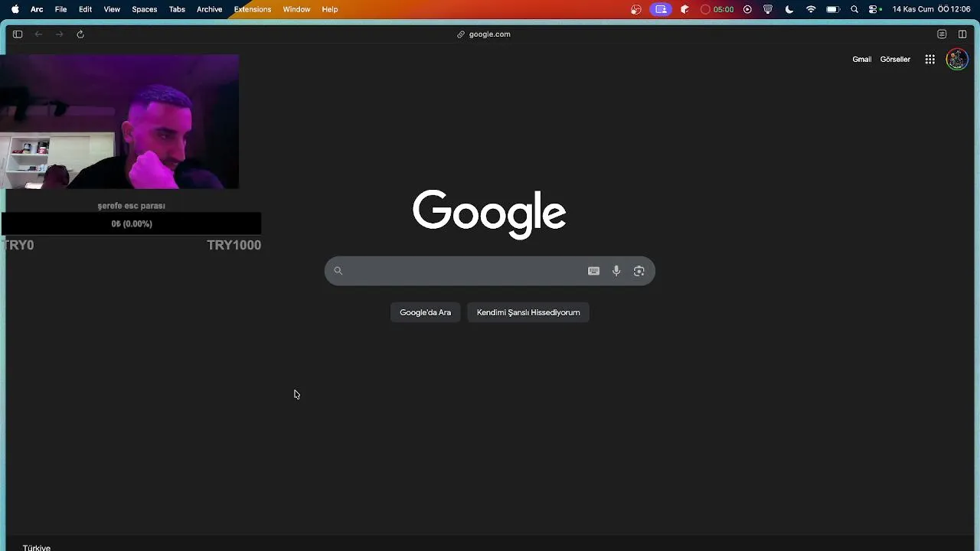
Task: Open the Help menu
Action: tap(330, 9)
